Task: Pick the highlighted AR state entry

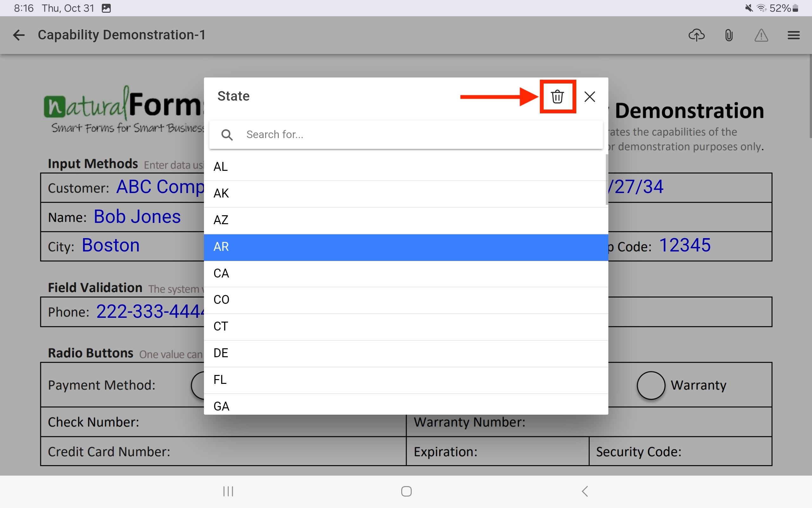Action: point(406,247)
